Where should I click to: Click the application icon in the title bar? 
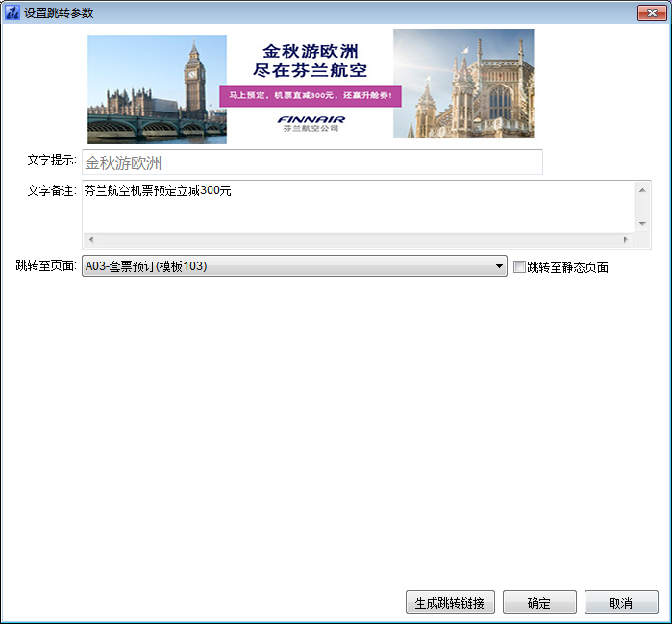(x=12, y=12)
